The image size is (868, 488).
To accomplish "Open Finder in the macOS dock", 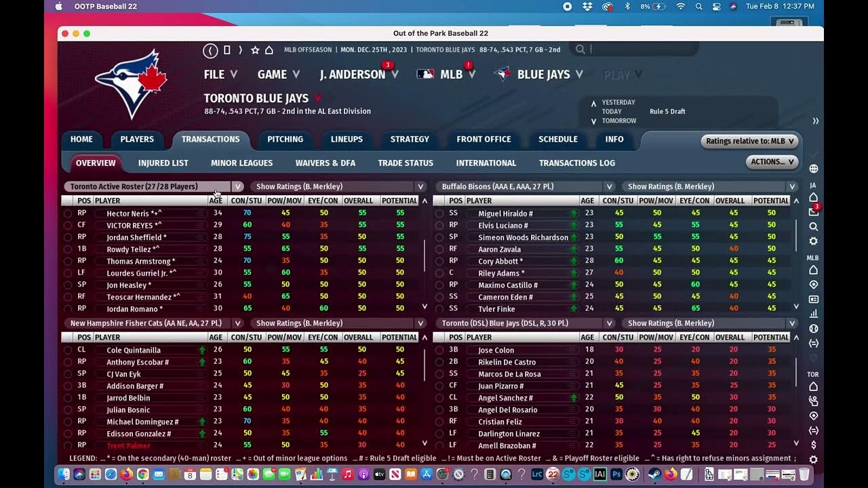I will click(x=64, y=474).
